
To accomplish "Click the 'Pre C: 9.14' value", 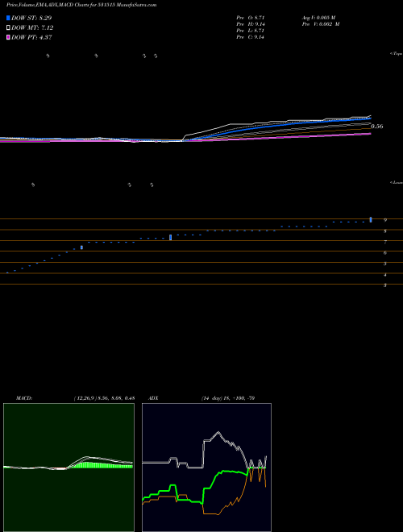I will (251, 37).
